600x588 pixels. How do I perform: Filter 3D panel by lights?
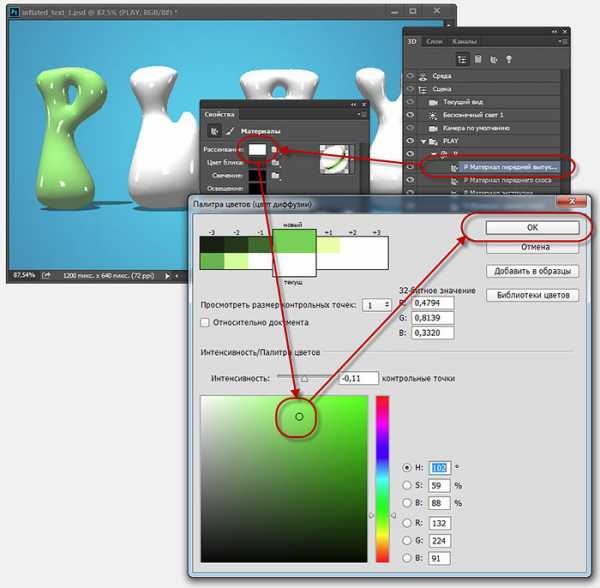pos(509,60)
